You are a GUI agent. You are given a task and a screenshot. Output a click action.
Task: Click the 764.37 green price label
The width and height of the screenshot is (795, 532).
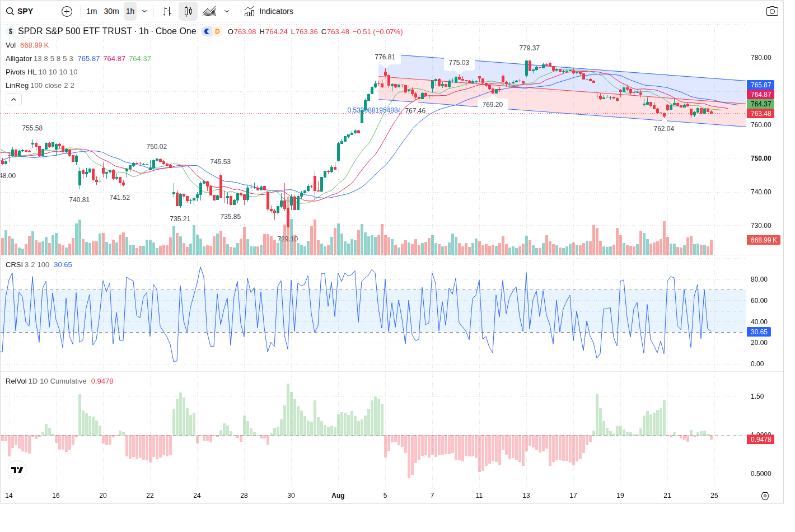point(760,104)
